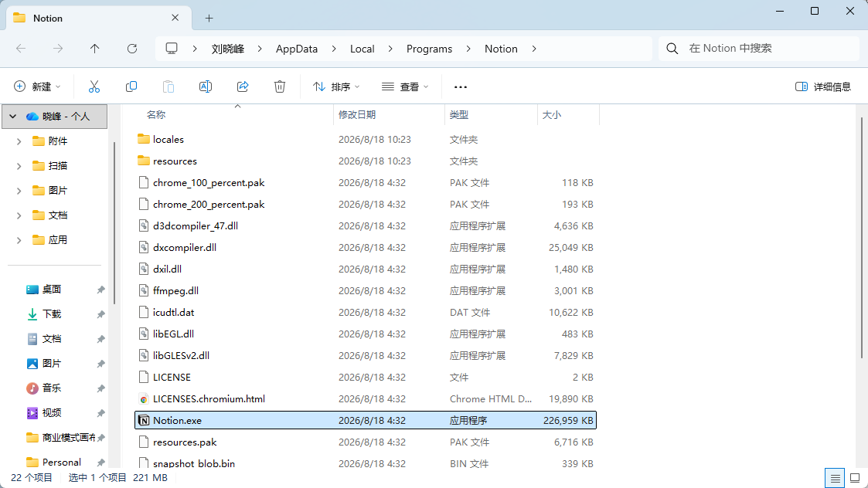Viewport: 868px width, 488px height.
Task: Sort by 类型 column header
Action: click(459, 114)
